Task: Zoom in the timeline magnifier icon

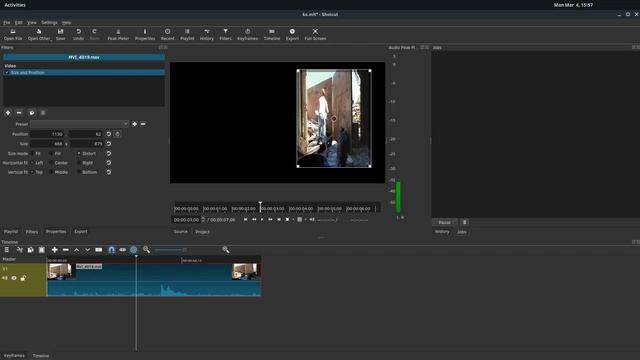Action: coord(226,250)
